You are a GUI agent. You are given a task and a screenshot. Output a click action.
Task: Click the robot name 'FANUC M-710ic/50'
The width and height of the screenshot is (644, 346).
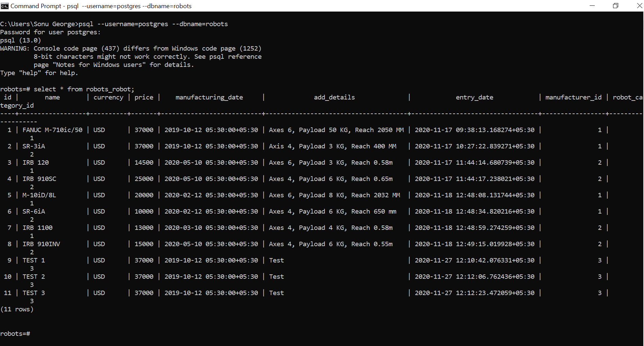click(52, 130)
